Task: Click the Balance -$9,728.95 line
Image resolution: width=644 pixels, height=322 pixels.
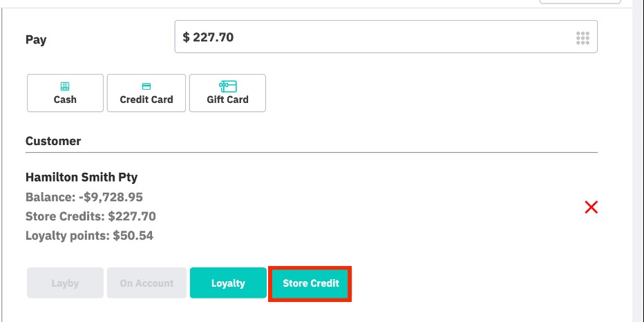Action: pyautogui.click(x=84, y=197)
